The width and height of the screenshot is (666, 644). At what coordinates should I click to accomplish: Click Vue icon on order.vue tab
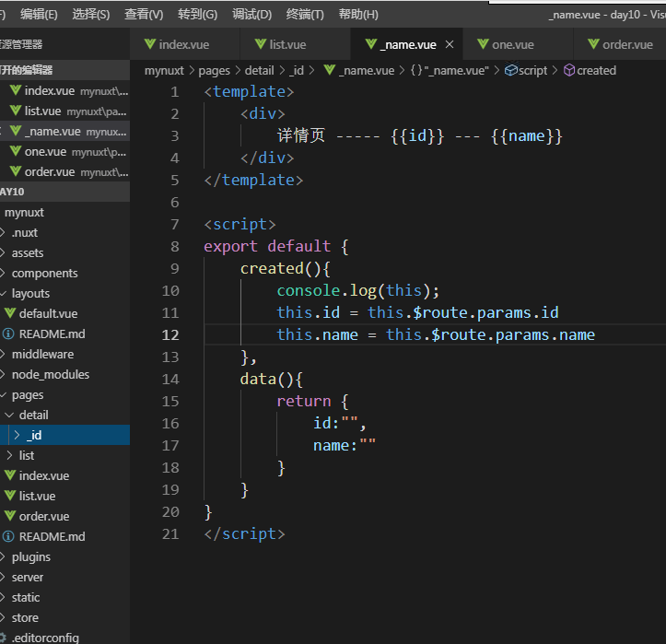593,43
